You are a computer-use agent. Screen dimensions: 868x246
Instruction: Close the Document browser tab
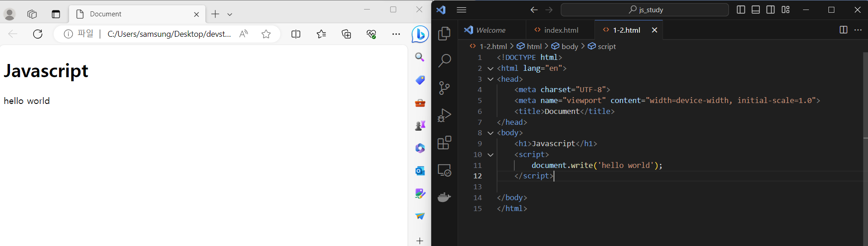click(196, 14)
